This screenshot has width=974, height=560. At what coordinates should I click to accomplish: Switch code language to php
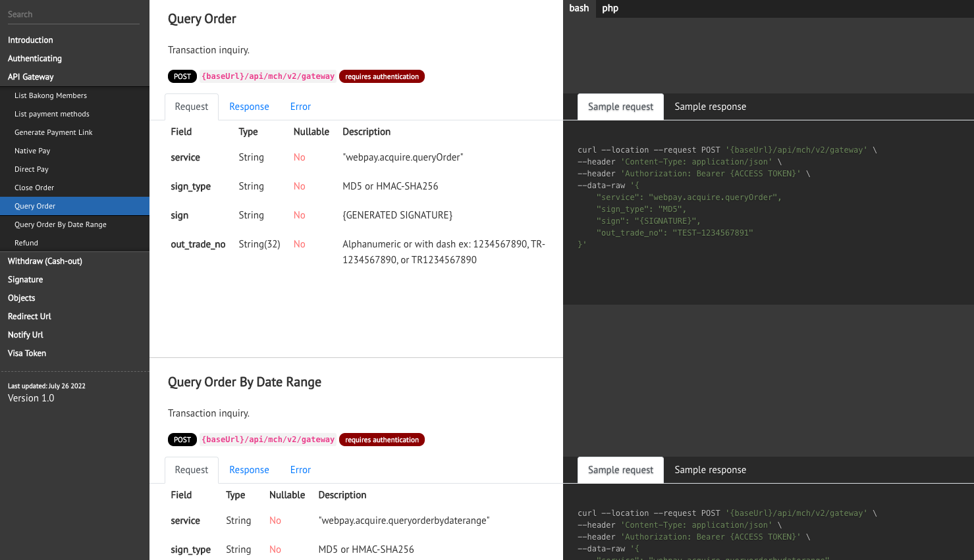point(610,9)
